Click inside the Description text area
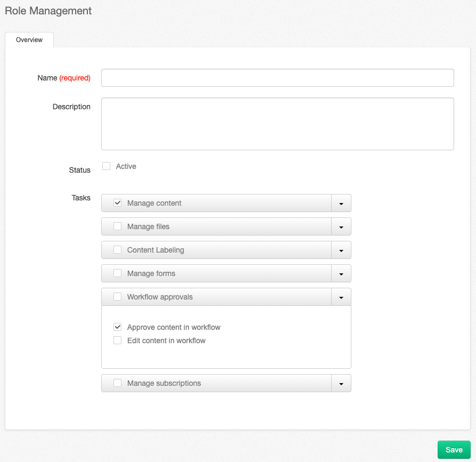Screen dimensions: 476x462 [x=277, y=123]
